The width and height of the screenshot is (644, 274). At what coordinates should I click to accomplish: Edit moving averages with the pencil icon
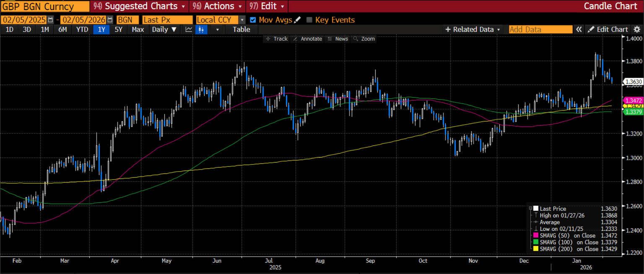pyautogui.click(x=297, y=20)
